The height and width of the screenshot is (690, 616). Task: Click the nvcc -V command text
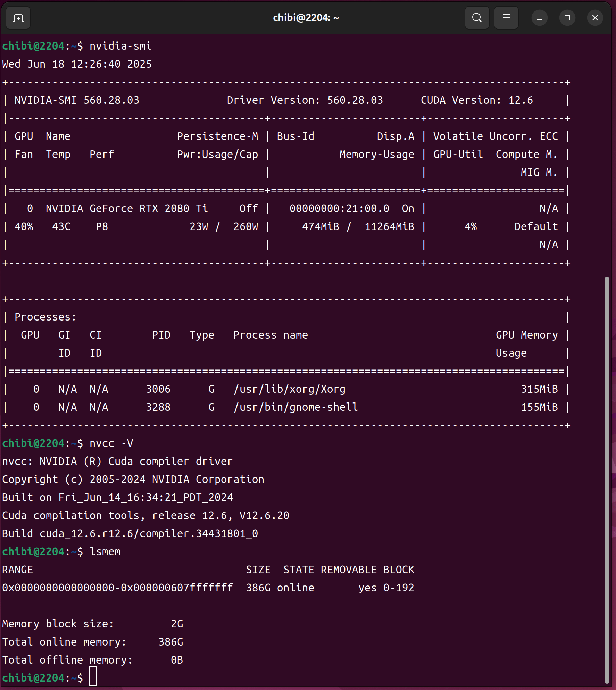(111, 443)
